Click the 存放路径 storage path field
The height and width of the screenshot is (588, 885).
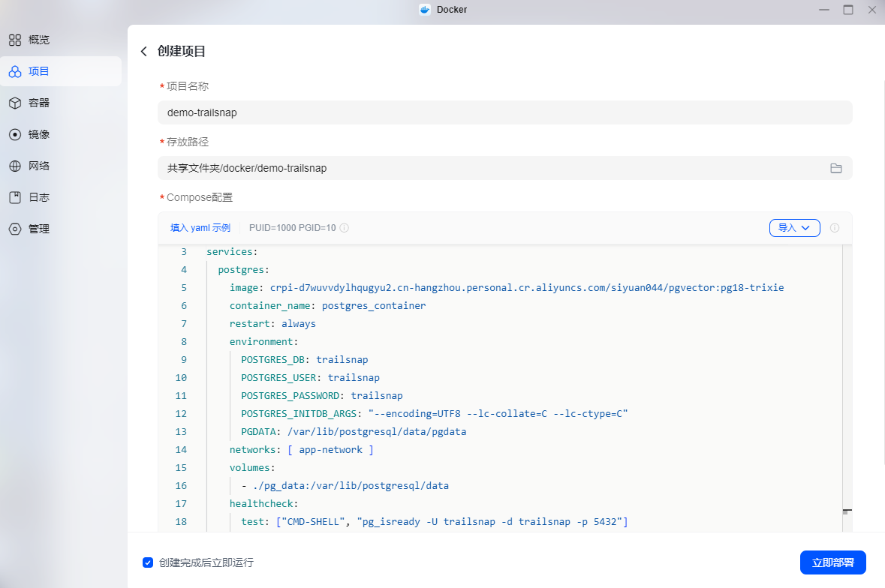[504, 169]
